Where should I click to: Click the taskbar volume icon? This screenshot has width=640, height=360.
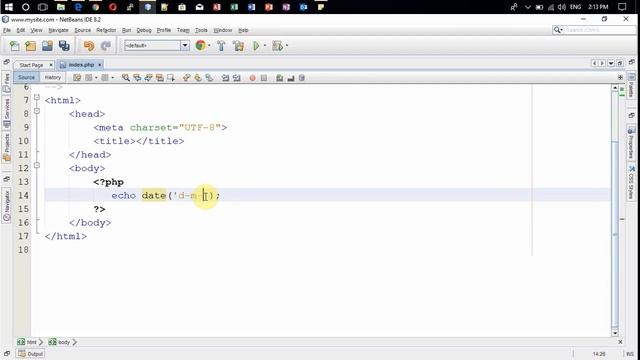coord(562,7)
